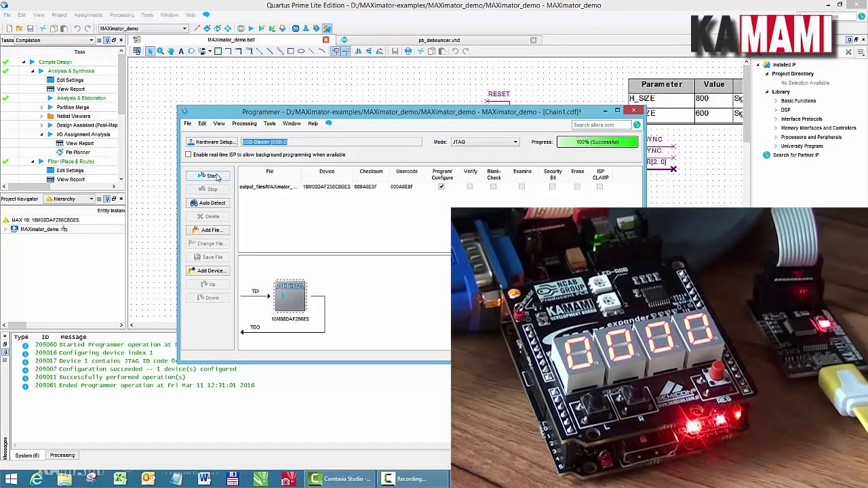
Task: Click the Add File button
Action: 209,230
